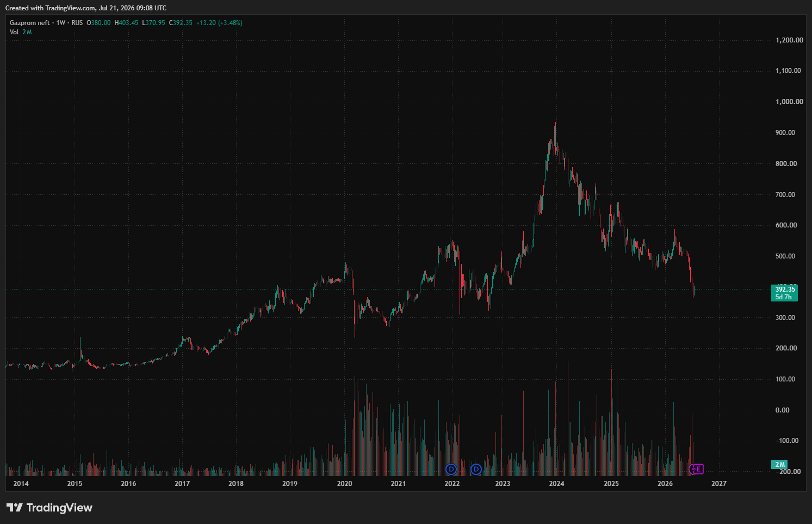Click the 2022 label on the time axis
The width and height of the screenshot is (812, 524).
(x=452, y=484)
